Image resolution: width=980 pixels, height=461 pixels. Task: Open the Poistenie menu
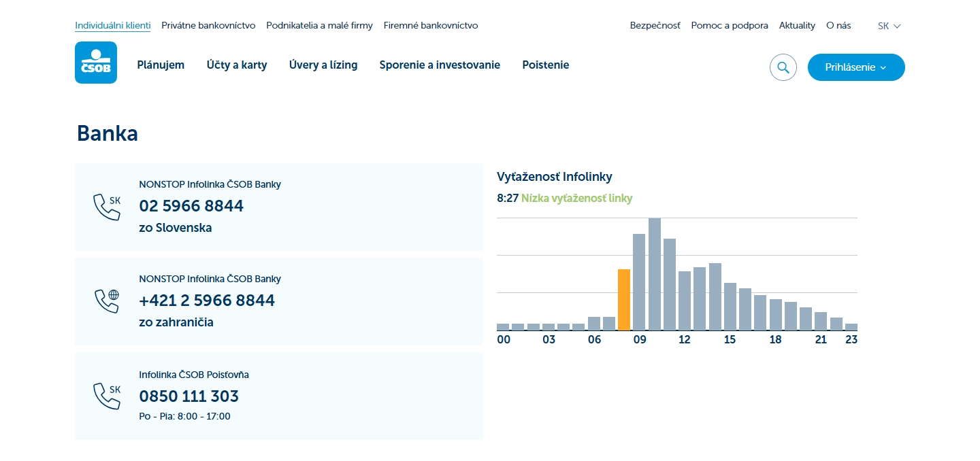point(546,65)
